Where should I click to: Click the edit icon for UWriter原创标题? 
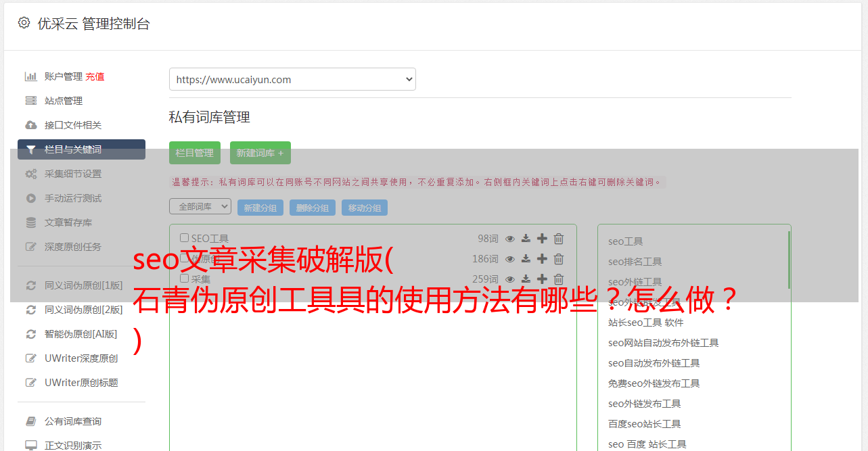coord(30,383)
